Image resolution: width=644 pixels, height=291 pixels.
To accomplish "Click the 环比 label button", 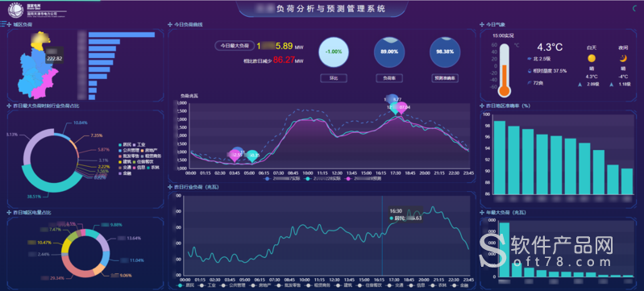I will [x=334, y=78].
